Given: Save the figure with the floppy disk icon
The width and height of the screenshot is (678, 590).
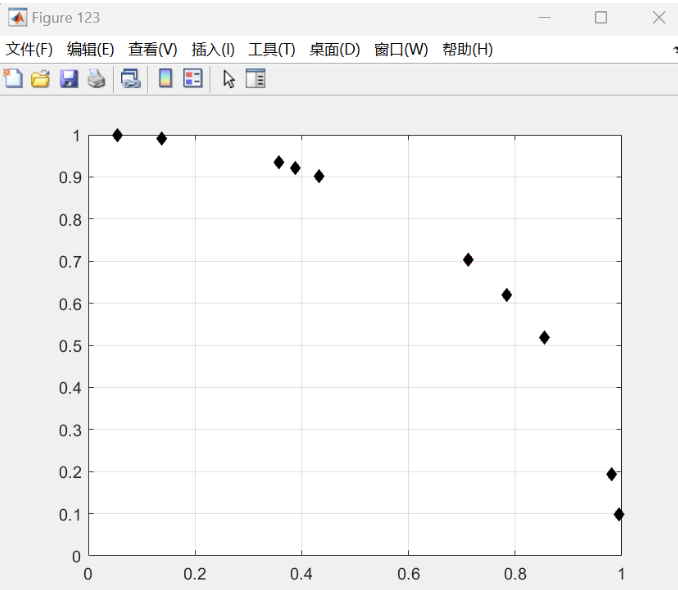Looking at the screenshot, I should click(69, 79).
